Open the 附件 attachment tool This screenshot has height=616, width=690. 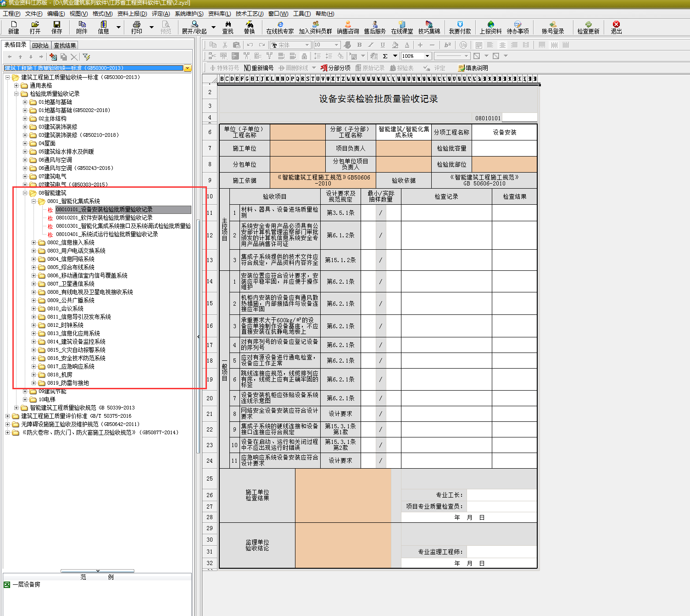point(82,27)
